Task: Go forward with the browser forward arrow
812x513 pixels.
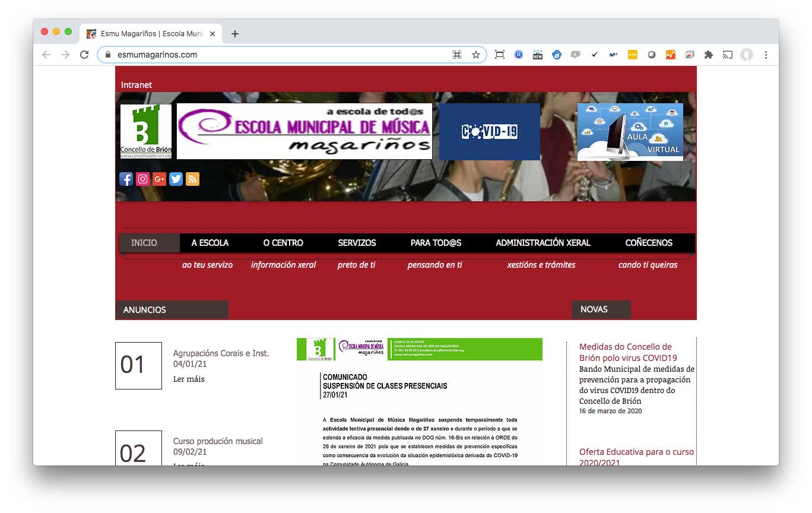Action: coord(65,55)
